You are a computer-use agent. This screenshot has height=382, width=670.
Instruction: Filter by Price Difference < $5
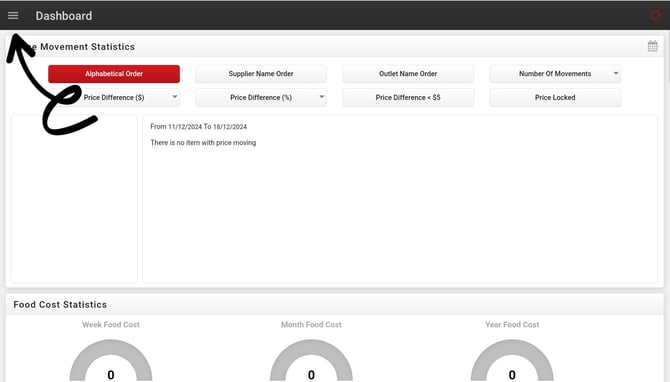(408, 97)
